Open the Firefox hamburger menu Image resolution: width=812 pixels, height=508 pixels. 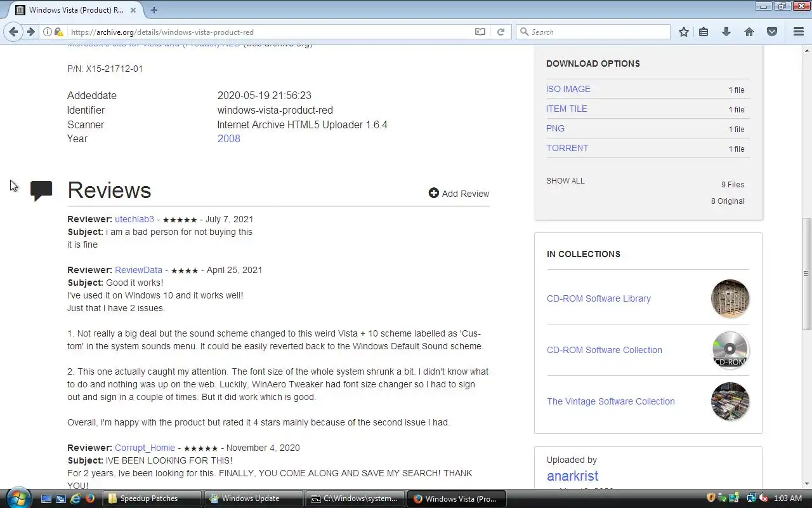(799, 32)
